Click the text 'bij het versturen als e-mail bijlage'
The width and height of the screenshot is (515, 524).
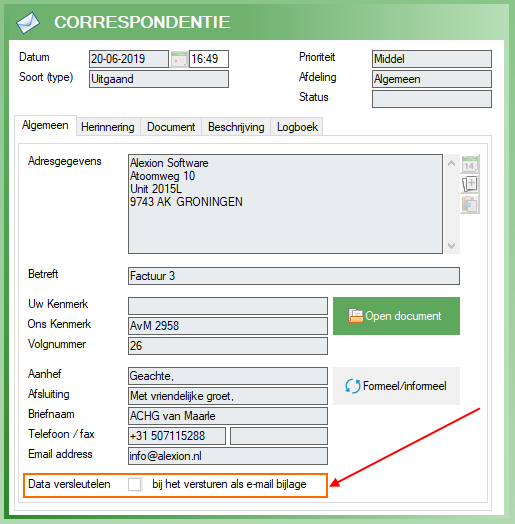point(229,484)
